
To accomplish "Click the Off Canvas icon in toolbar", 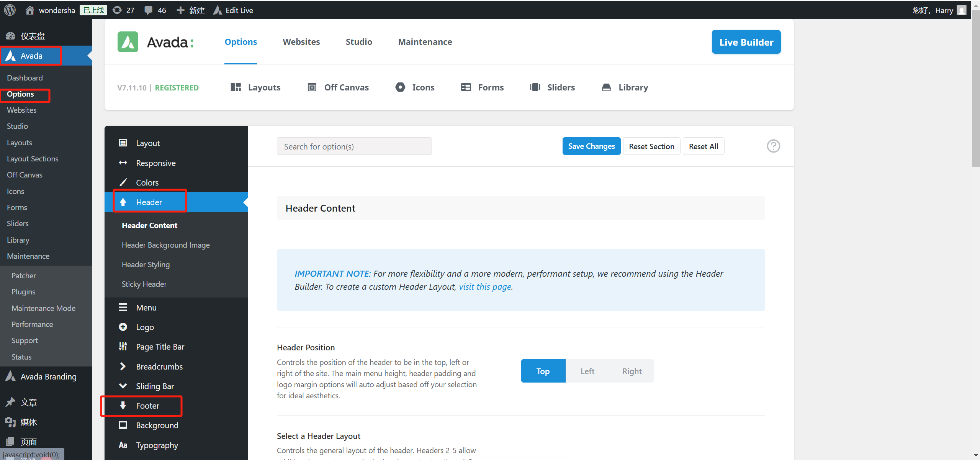I will click(x=312, y=87).
